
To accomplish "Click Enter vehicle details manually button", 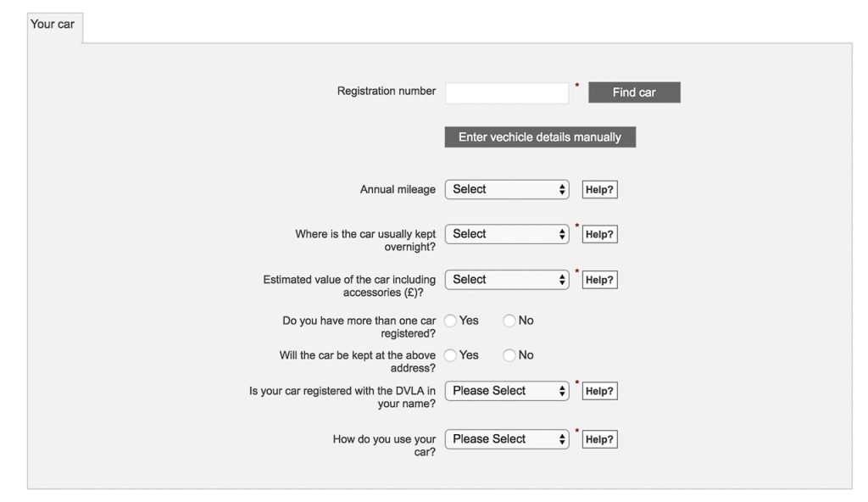I will click(540, 137).
